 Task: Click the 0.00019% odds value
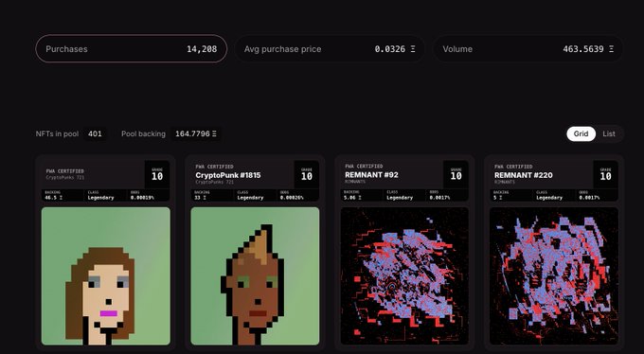[x=142, y=198]
